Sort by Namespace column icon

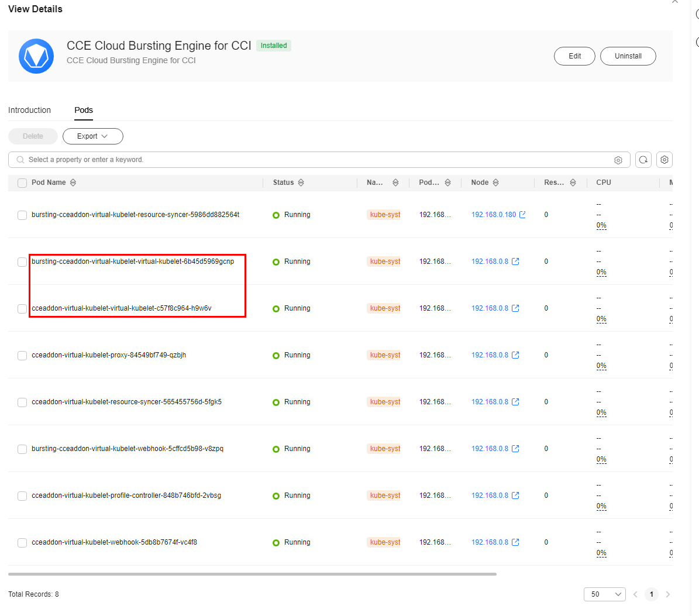(395, 183)
